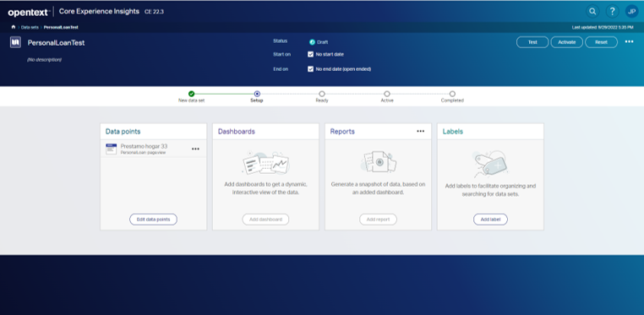The height and width of the screenshot is (315, 644).
Task: Click the Add label button
Action: [x=490, y=220]
